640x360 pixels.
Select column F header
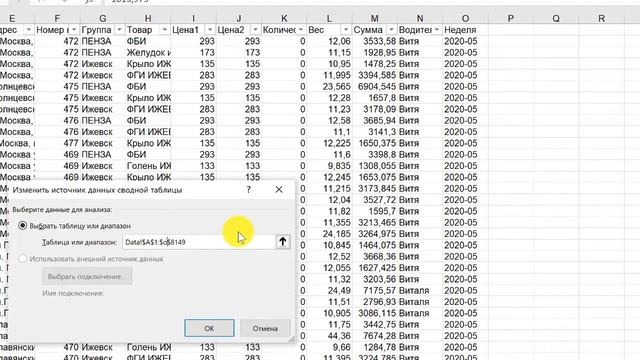57,18
